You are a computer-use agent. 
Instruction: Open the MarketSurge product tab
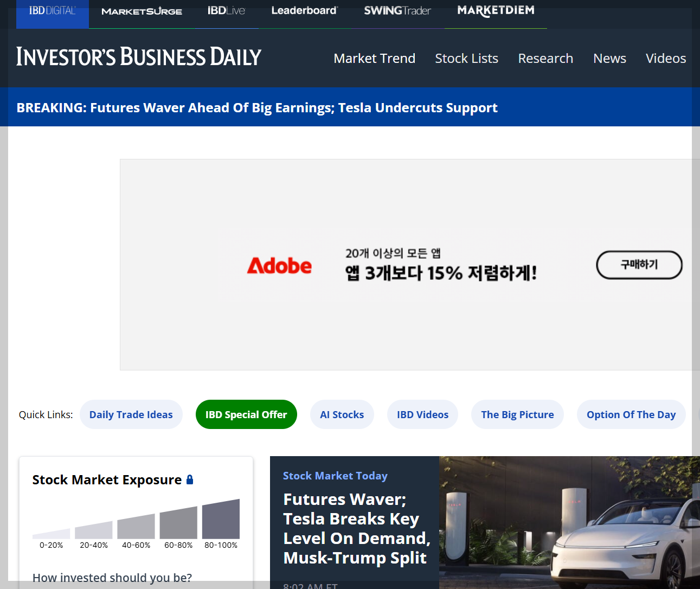tap(142, 11)
